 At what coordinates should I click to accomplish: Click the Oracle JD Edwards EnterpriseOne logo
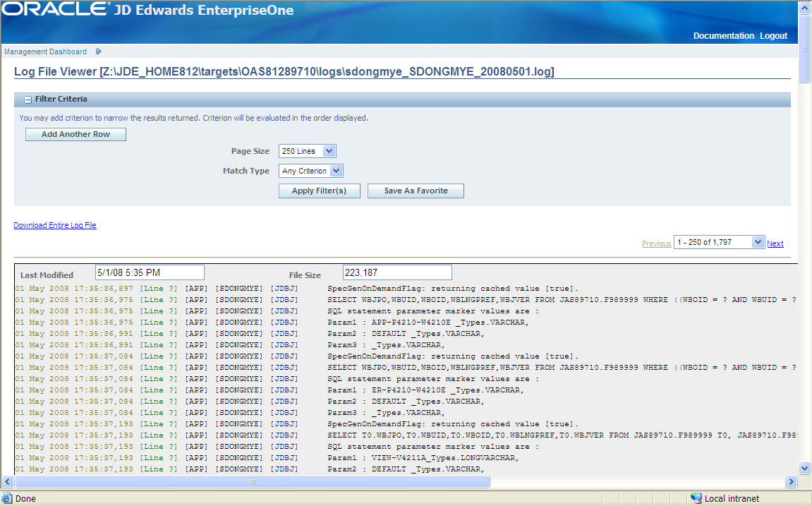[148, 10]
